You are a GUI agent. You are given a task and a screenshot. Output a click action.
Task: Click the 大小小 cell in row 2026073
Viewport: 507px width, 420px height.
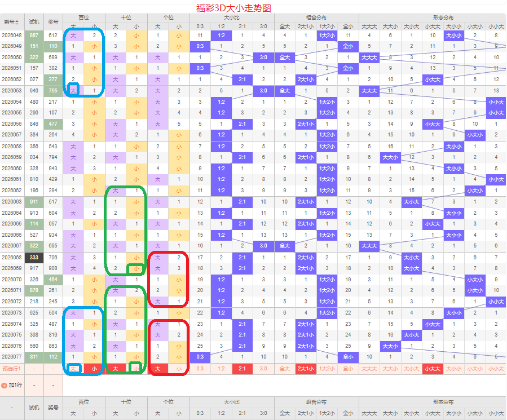coord(453,313)
